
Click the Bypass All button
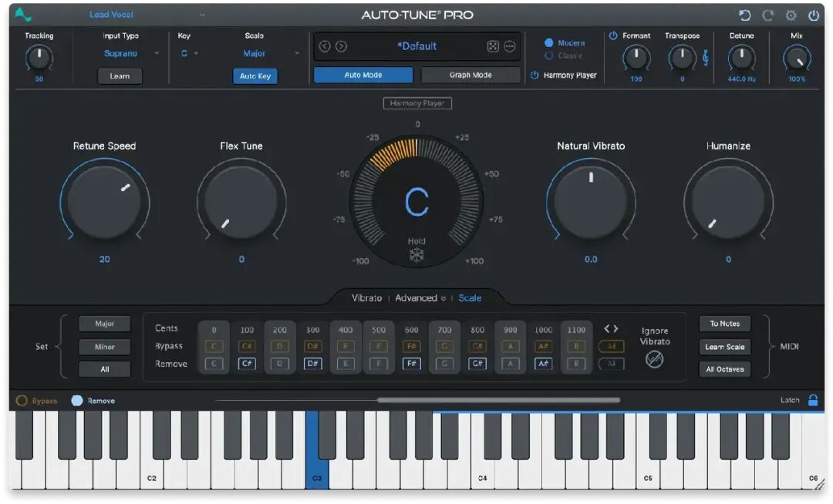[612, 347]
